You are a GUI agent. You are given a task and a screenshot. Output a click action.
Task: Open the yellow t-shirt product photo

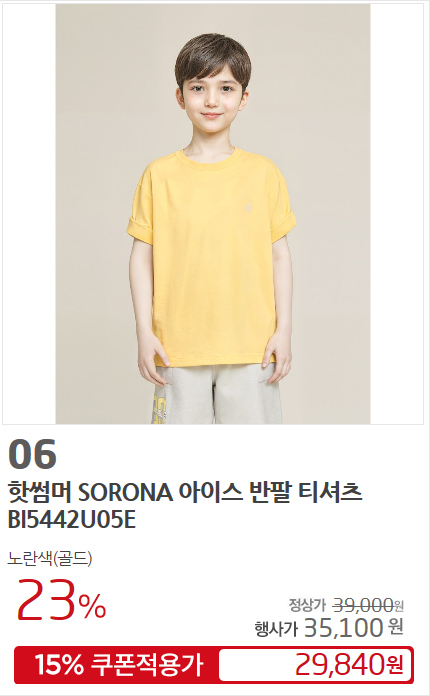click(213, 214)
